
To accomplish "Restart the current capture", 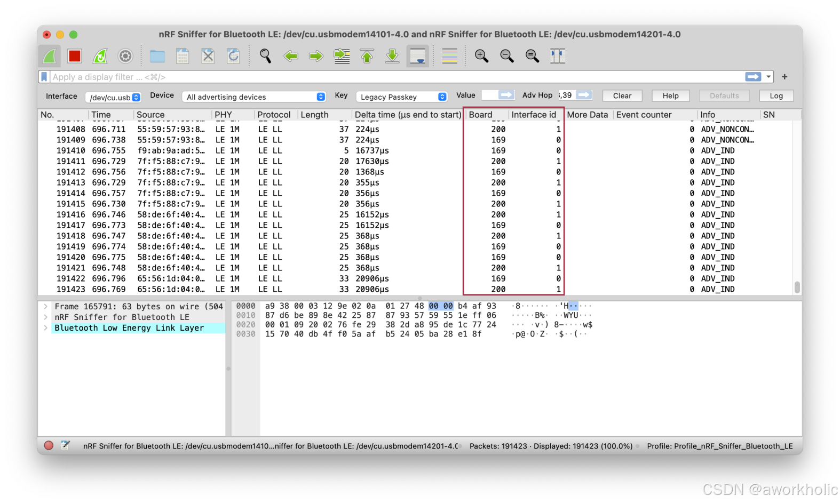I will pos(100,56).
